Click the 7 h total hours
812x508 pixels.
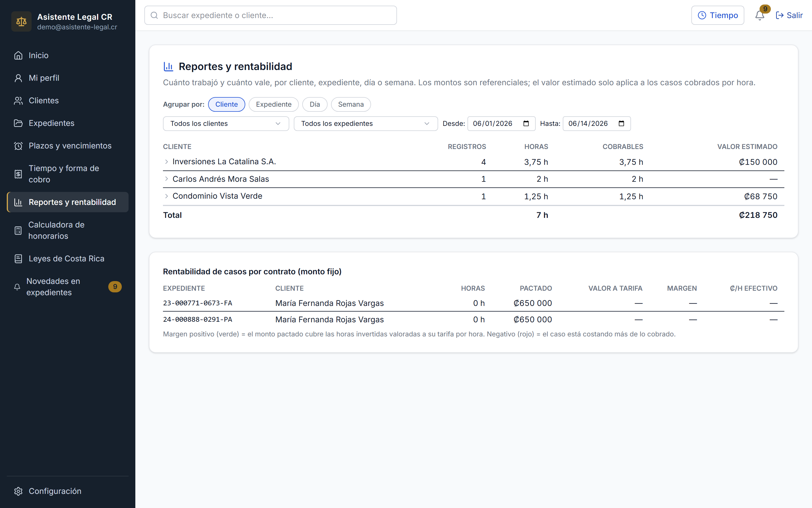click(x=542, y=215)
